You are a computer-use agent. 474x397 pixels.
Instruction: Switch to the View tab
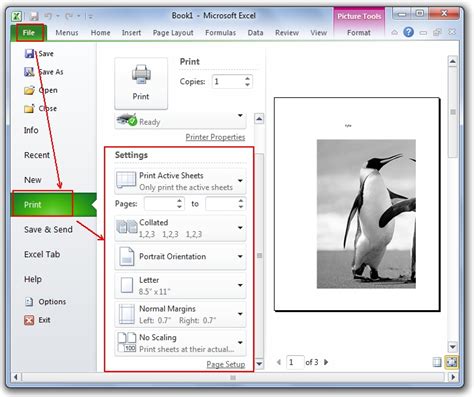318,33
